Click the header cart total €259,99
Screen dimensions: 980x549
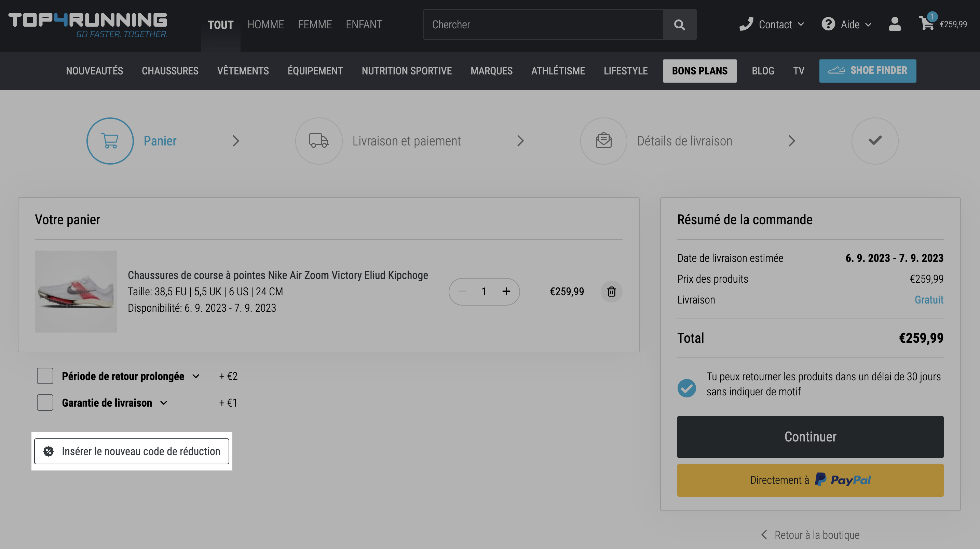coord(953,24)
